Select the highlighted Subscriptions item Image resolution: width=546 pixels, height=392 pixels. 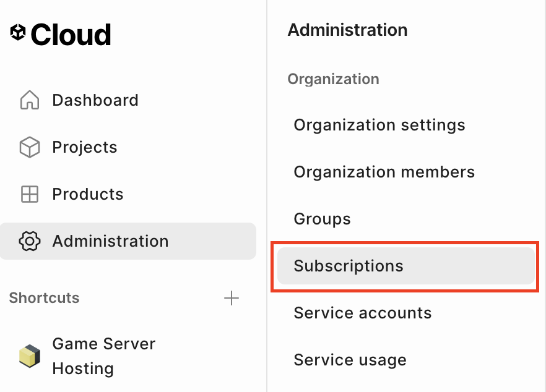coord(349,266)
